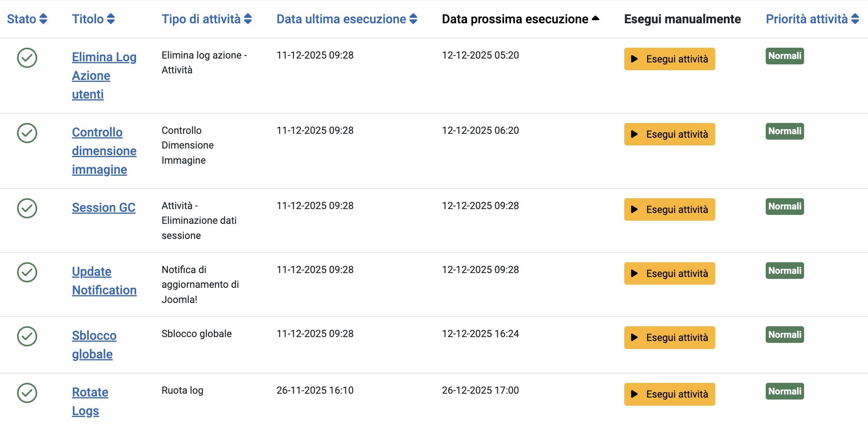
Task: Click status check icon for Controllo dimensione immagine
Action: click(x=27, y=133)
